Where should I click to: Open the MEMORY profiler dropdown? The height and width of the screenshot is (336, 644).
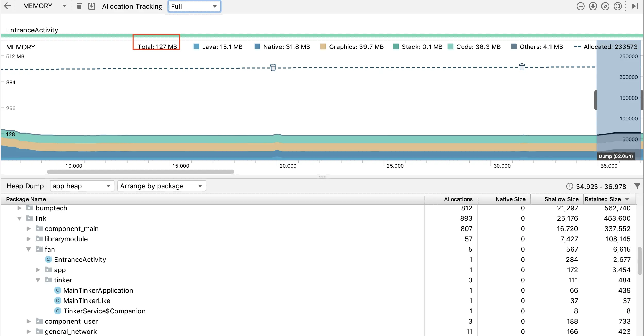(44, 6)
